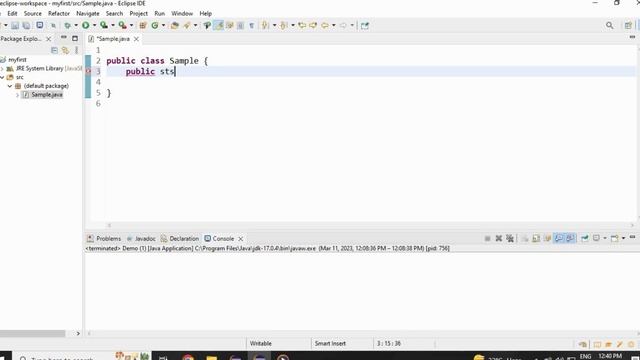Open the Edit menu
Screen dimensions: 640x360
pos(12,13)
